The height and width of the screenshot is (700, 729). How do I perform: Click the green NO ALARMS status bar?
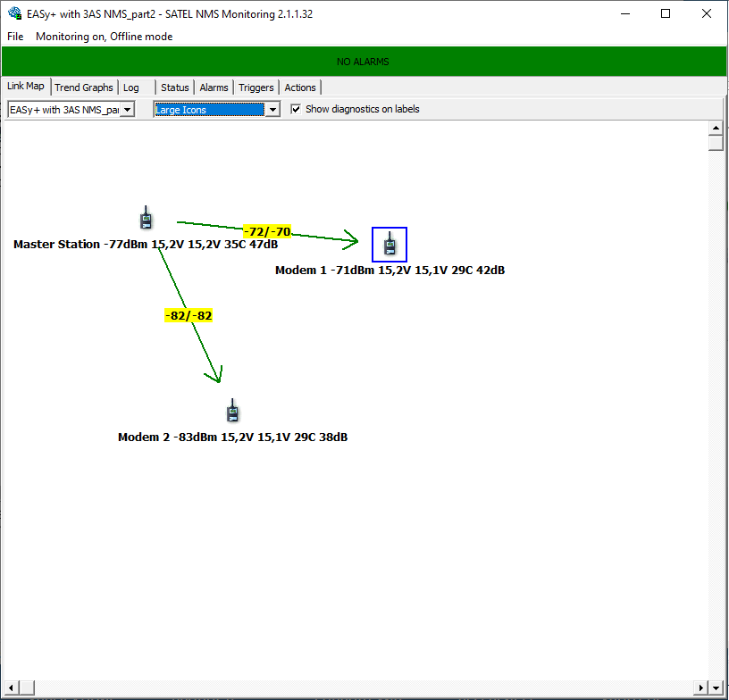tap(363, 62)
